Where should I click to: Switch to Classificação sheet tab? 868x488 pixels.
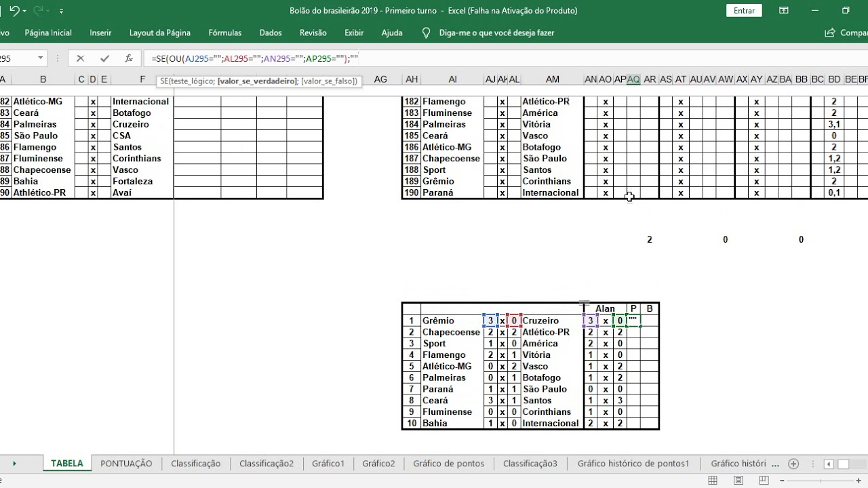(x=195, y=464)
